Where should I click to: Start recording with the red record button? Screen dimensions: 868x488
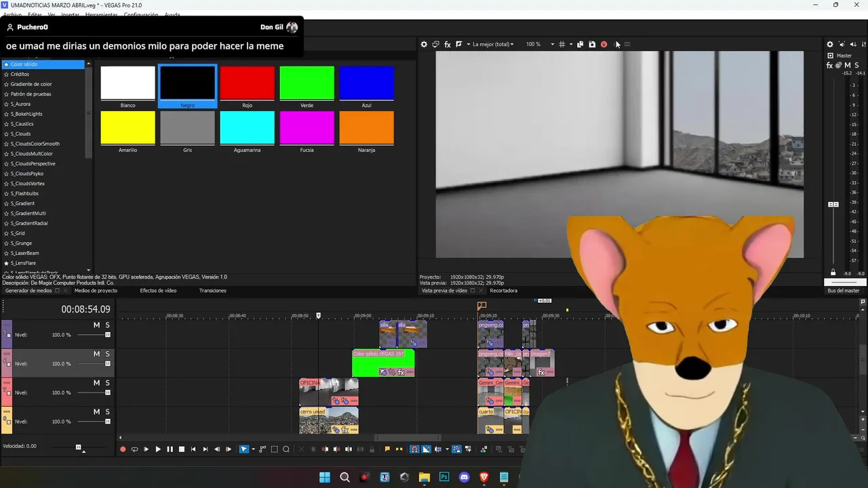click(x=123, y=449)
